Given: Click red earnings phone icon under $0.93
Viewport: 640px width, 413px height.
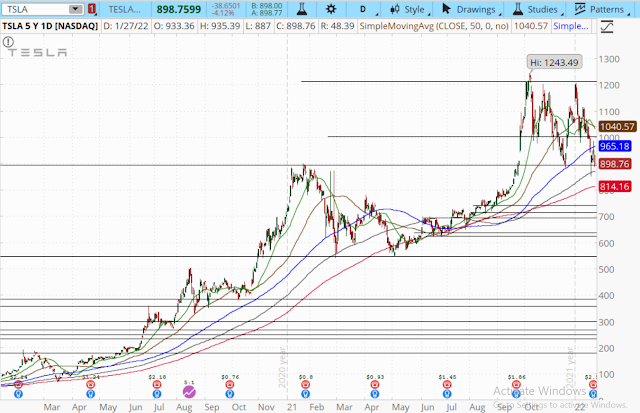Looking at the screenshot, I should tap(374, 384).
